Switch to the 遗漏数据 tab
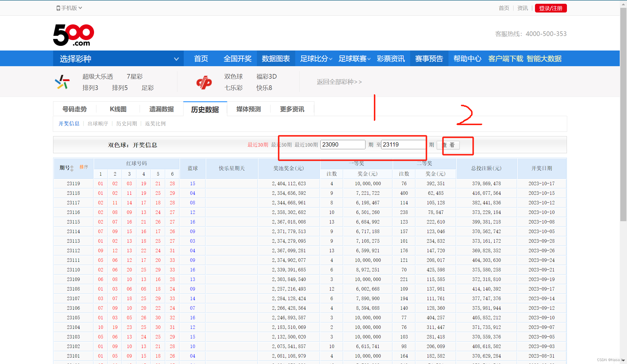627x364 pixels. [x=161, y=109]
